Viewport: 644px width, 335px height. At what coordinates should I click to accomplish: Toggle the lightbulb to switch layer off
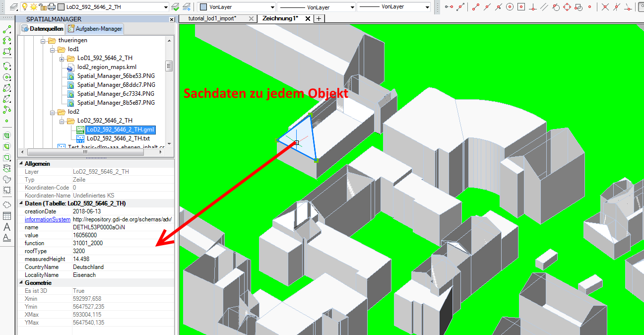(24, 6)
